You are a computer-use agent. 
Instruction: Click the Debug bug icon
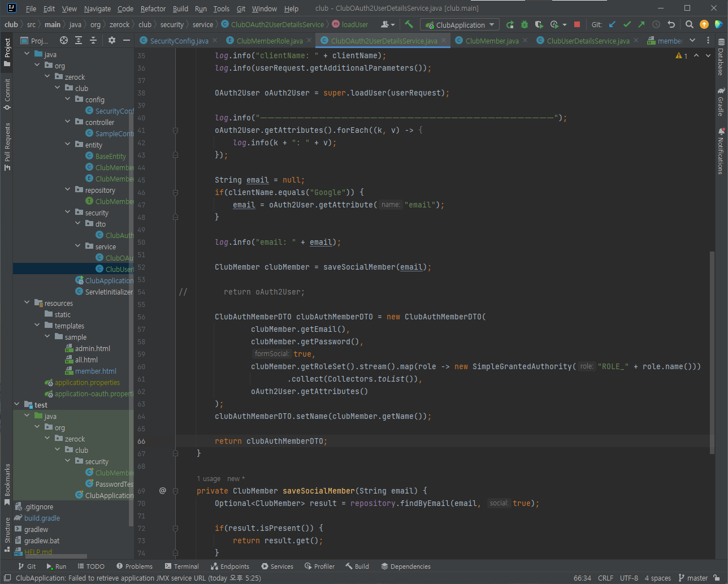[x=525, y=24]
